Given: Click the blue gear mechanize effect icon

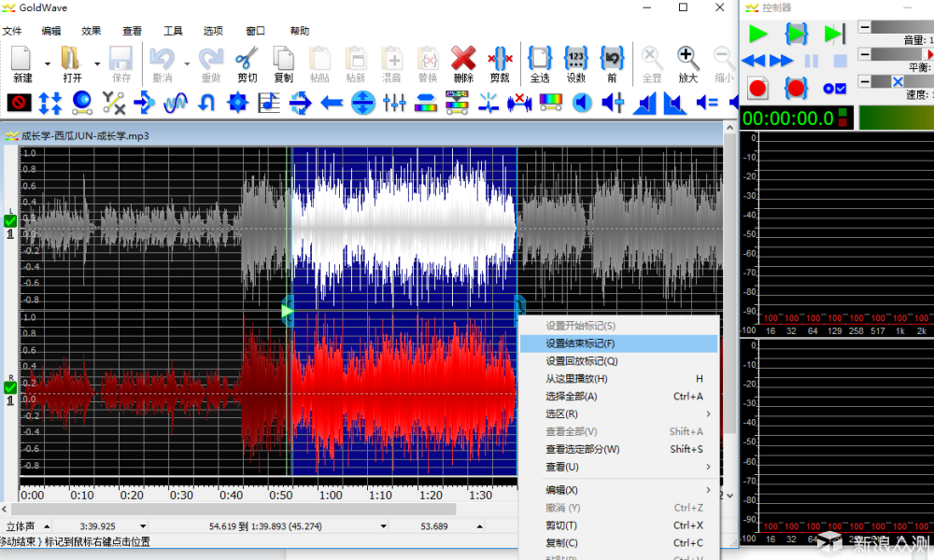Looking at the screenshot, I should tap(237, 103).
